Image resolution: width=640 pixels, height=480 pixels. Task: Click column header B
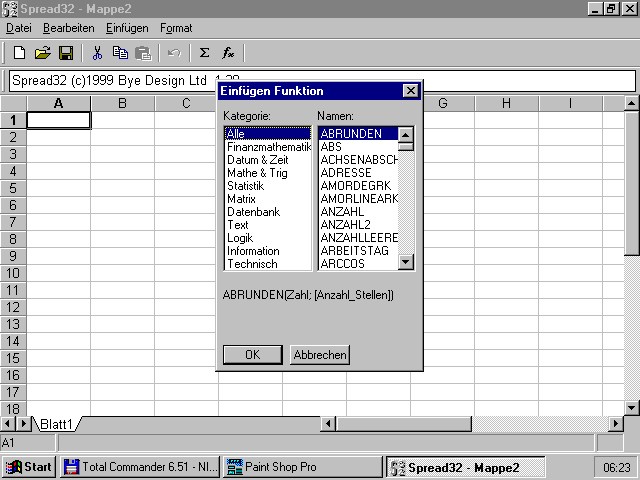122,103
